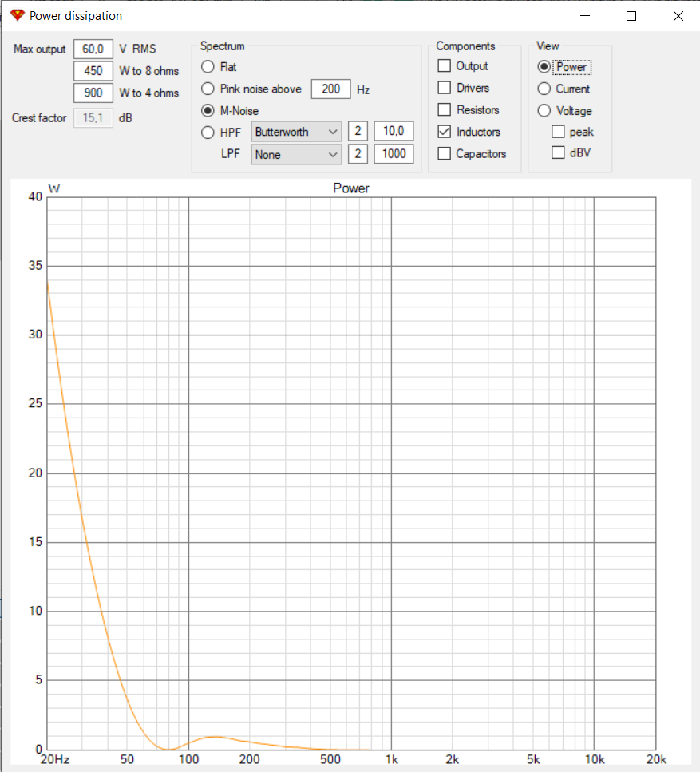Click the 1k frequency axis label

click(392, 759)
